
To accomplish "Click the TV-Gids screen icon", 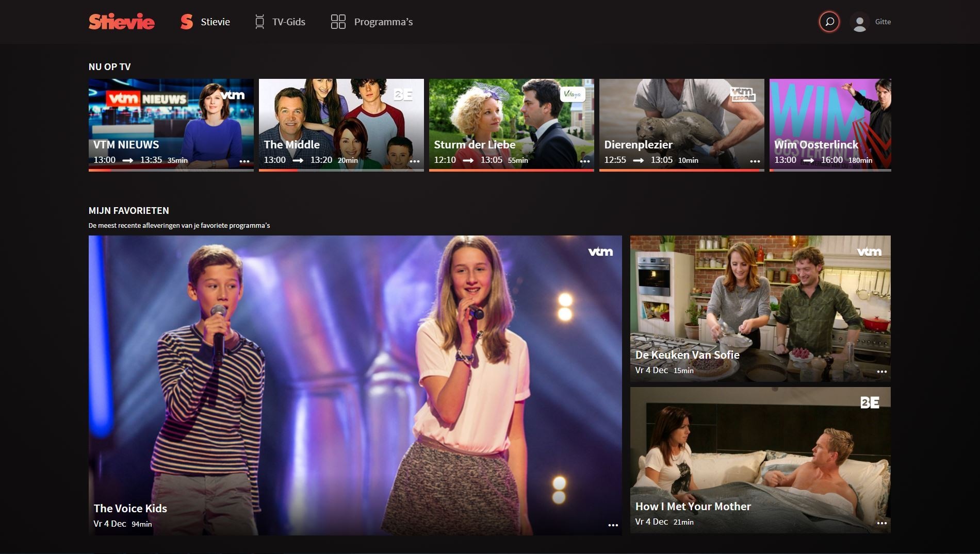I will coord(259,22).
